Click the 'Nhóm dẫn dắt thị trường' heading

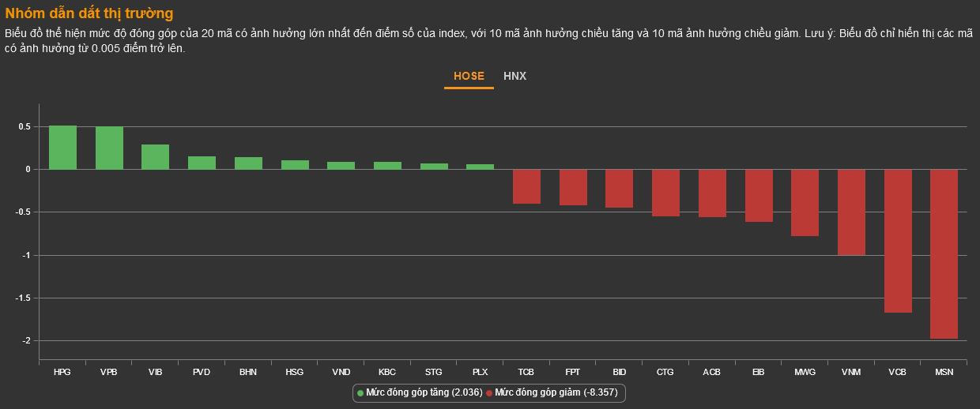pos(89,13)
